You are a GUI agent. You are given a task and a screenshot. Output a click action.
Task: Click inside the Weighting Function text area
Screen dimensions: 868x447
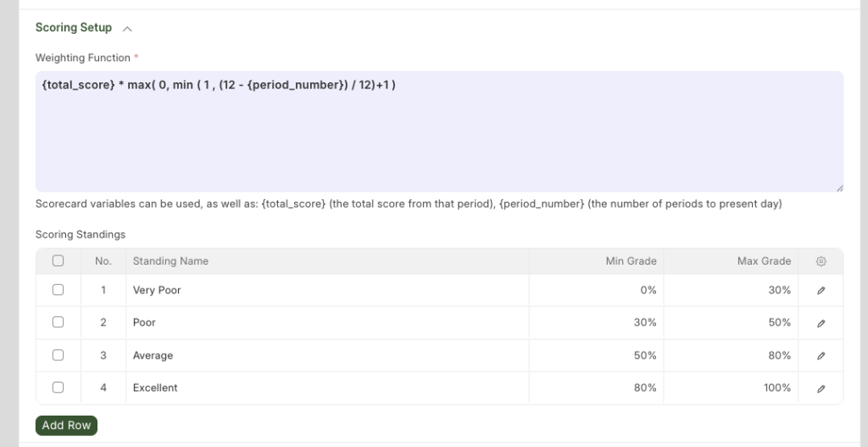pos(439,136)
